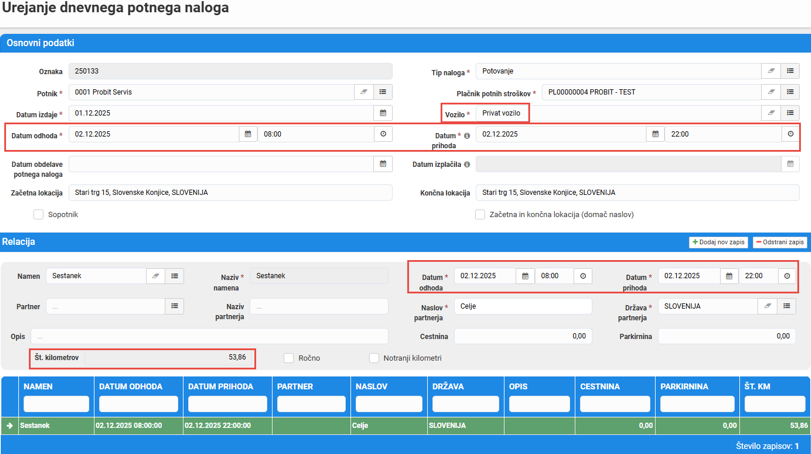Screen dimensions: 811x454
Task: Open time picker for departure time 08:00 in Osnovni podatki
Action: pos(383,134)
